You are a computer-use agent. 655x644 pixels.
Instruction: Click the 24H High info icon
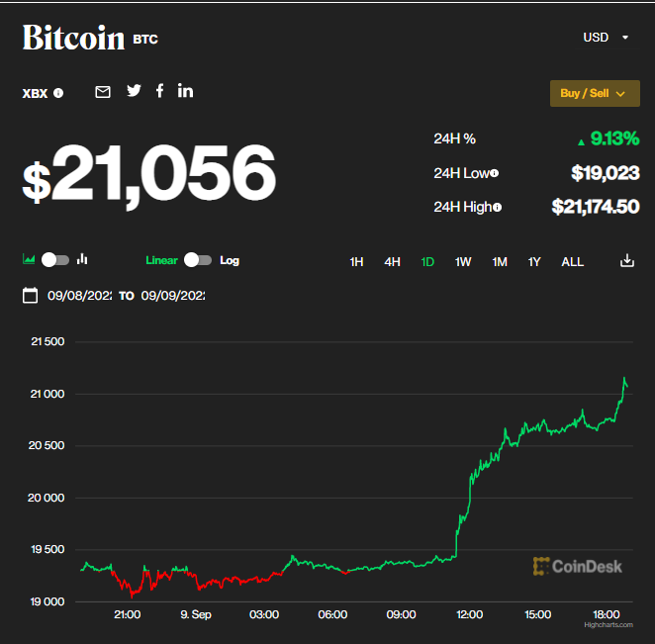pos(497,207)
